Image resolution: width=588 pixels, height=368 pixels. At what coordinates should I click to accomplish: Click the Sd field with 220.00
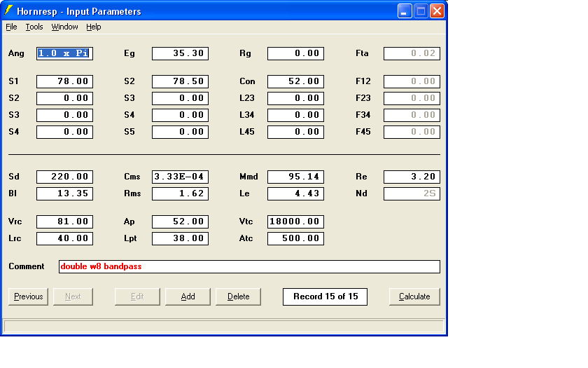pyautogui.click(x=64, y=177)
